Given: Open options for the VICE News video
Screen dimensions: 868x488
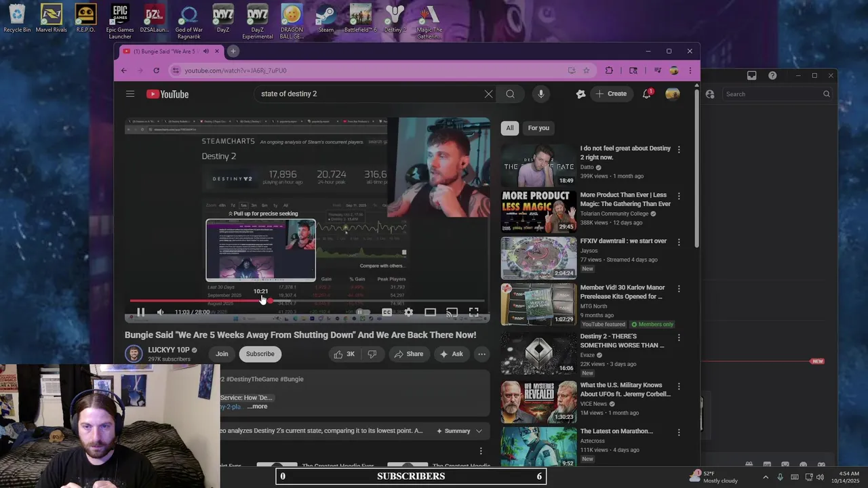Looking at the screenshot, I should [679, 386].
